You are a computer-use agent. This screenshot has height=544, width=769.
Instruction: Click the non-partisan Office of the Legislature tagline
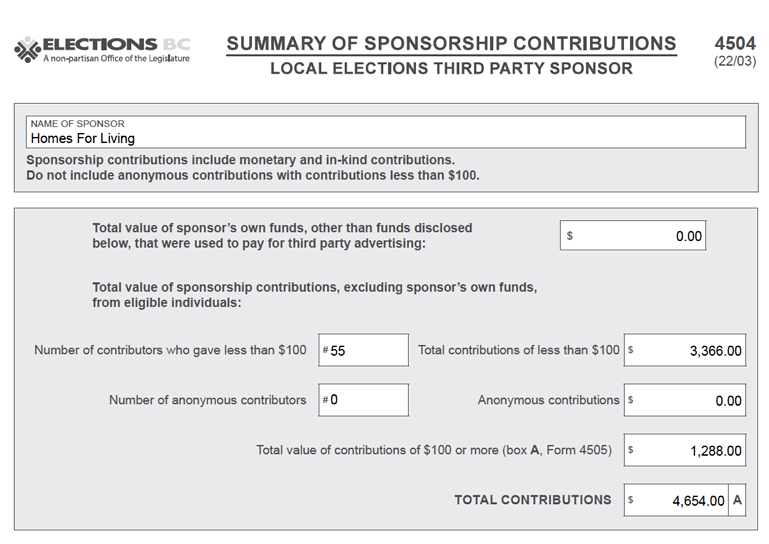click(x=116, y=59)
